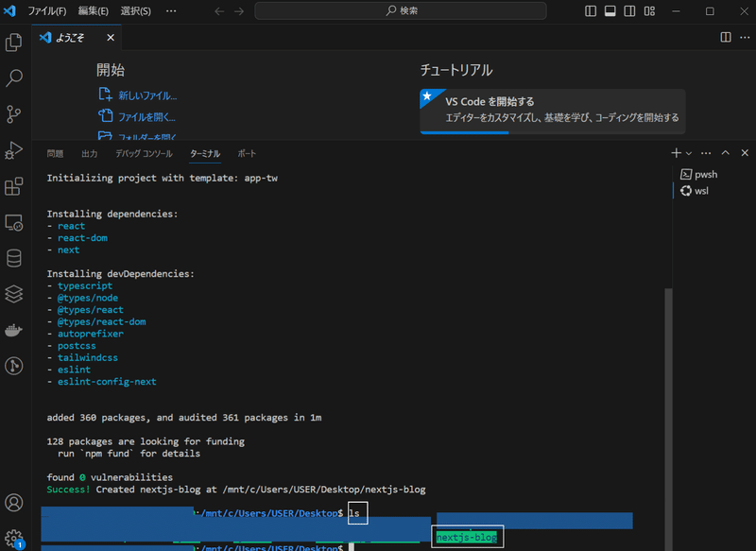This screenshot has width=756, height=551.
Task: Click the tailwindcss line in terminal
Action: click(x=87, y=357)
